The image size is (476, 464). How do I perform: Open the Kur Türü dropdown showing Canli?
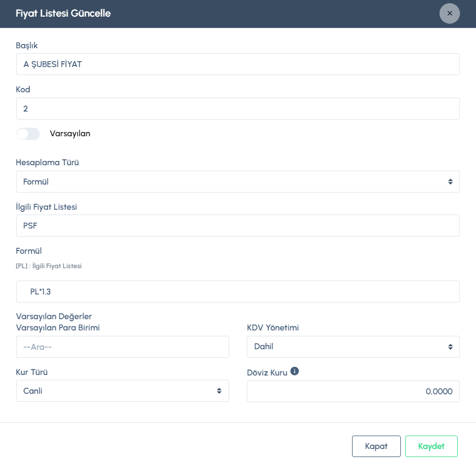click(x=122, y=391)
